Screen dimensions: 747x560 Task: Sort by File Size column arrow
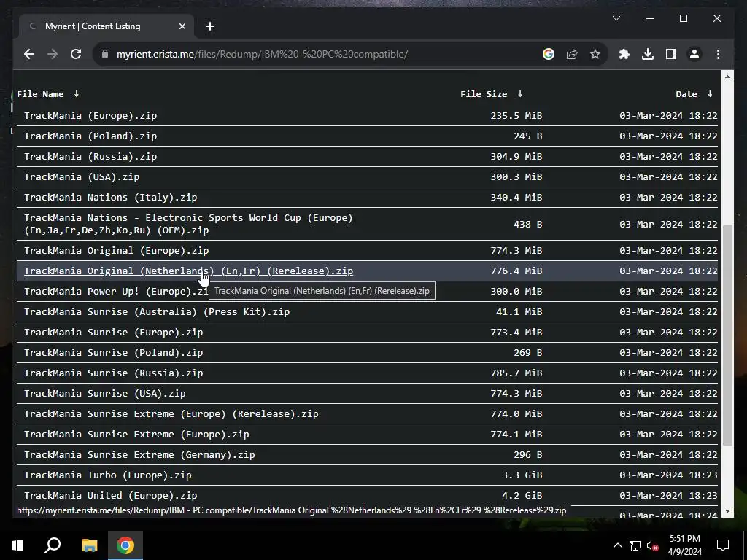click(519, 94)
